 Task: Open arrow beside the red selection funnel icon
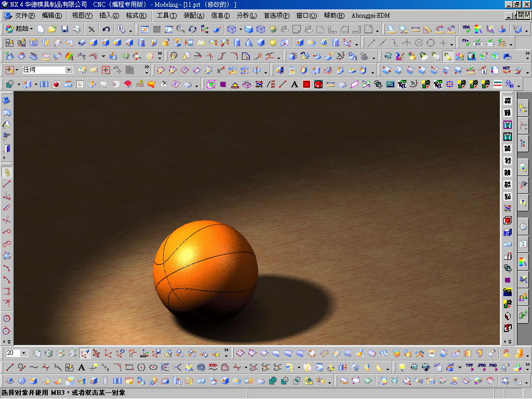click(17, 70)
